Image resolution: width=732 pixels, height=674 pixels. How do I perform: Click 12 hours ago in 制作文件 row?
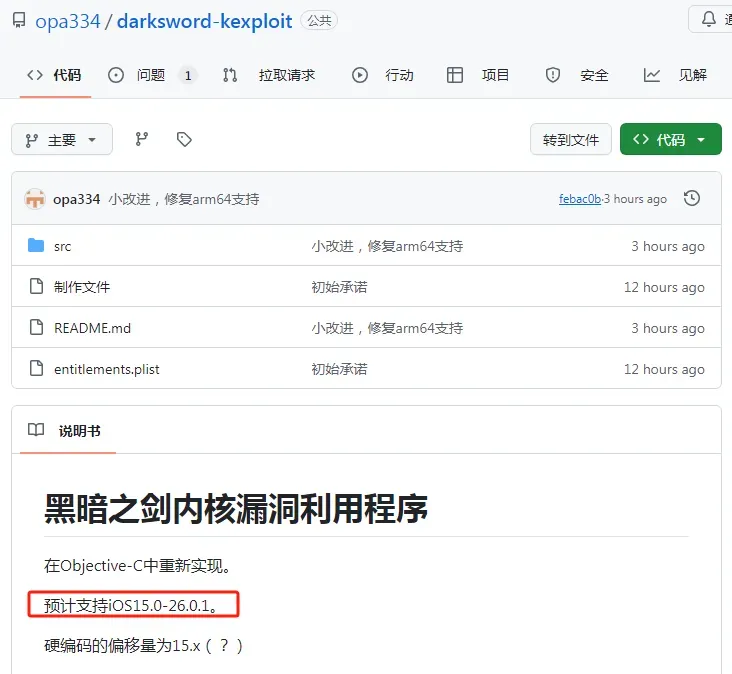[x=664, y=287]
